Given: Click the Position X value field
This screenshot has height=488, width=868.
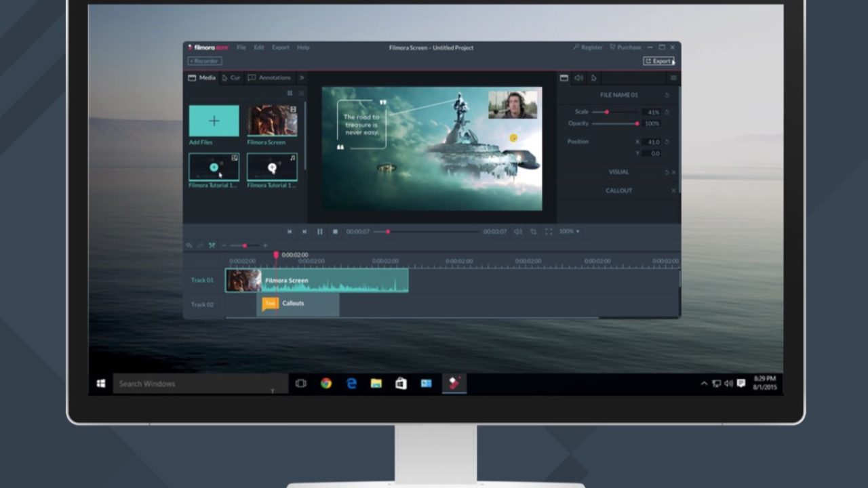Looking at the screenshot, I should tap(652, 142).
